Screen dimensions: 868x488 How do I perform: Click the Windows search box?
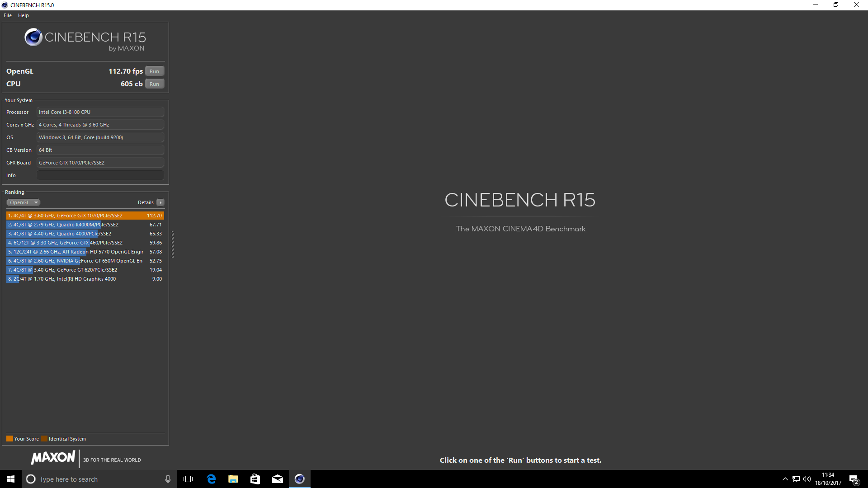pyautogui.click(x=95, y=479)
